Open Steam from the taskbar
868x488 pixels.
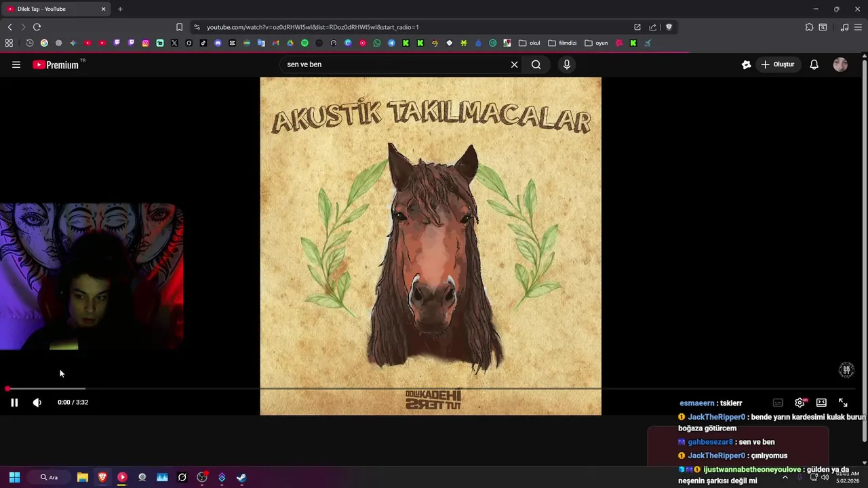click(x=241, y=477)
